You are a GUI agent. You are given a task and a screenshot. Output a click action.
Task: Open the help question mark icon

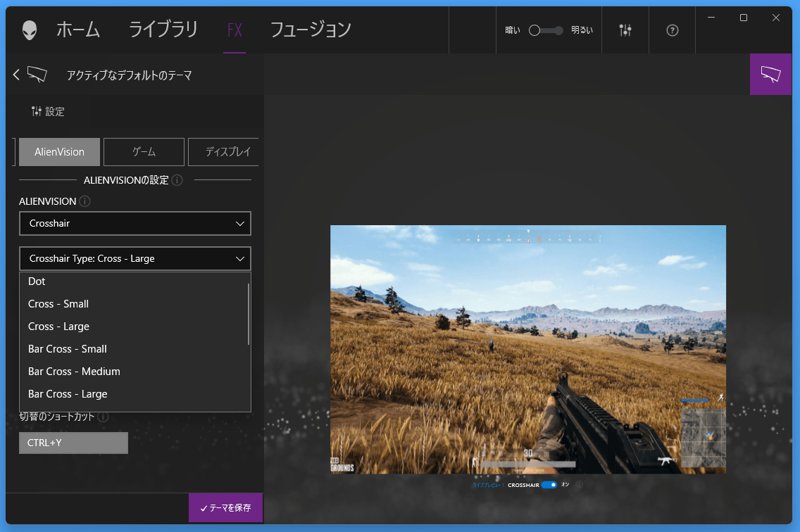point(673,30)
